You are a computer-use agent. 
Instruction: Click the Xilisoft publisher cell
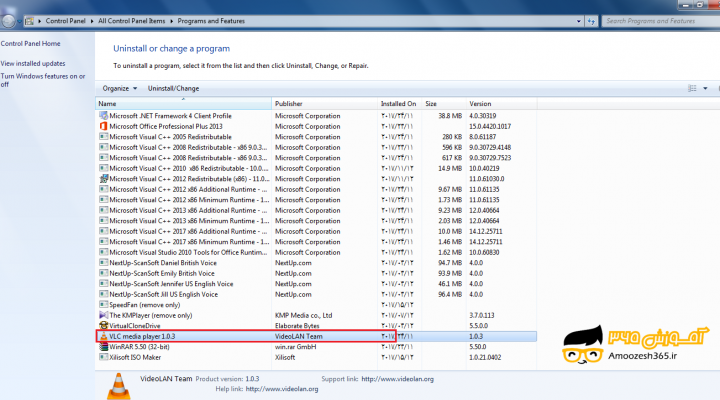point(285,357)
